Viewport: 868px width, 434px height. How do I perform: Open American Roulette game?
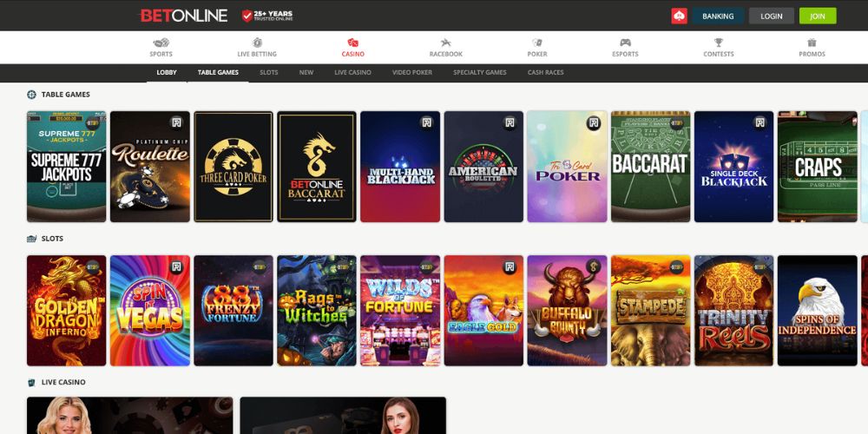click(x=483, y=167)
